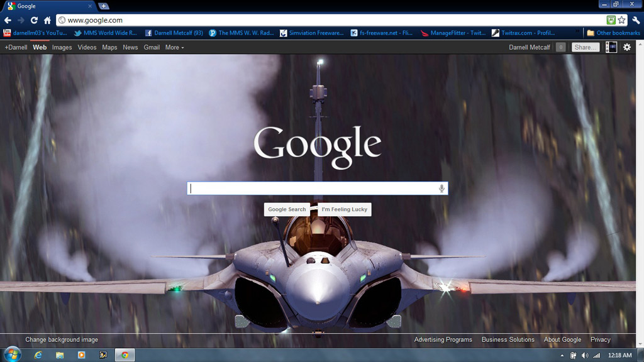Click Change background image link
This screenshot has width=644, height=362.
click(x=62, y=339)
